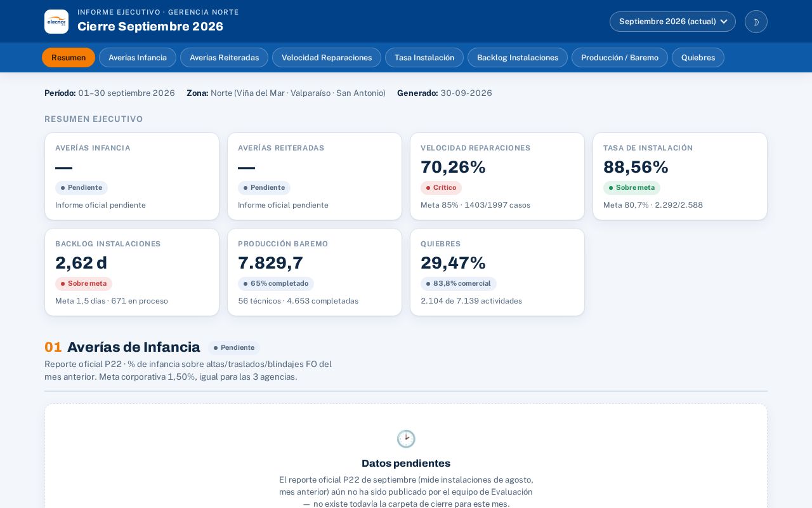Click the Elecnor logo icon

coord(56,22)
